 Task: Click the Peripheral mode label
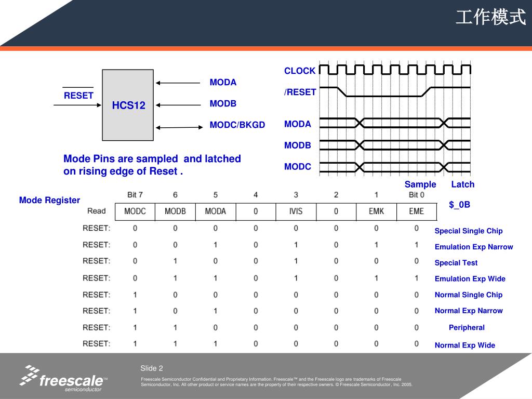(467, 327)
